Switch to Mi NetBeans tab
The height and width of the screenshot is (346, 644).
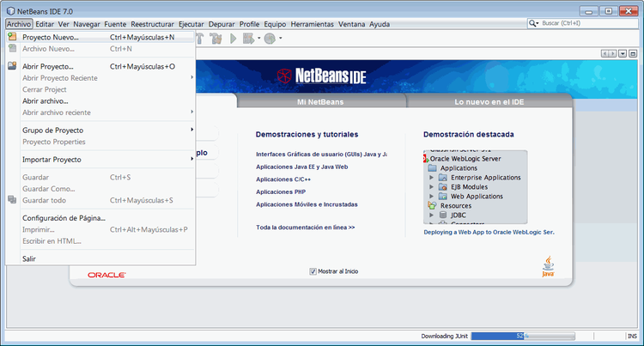pyautogui.click(x=321, y=101)
